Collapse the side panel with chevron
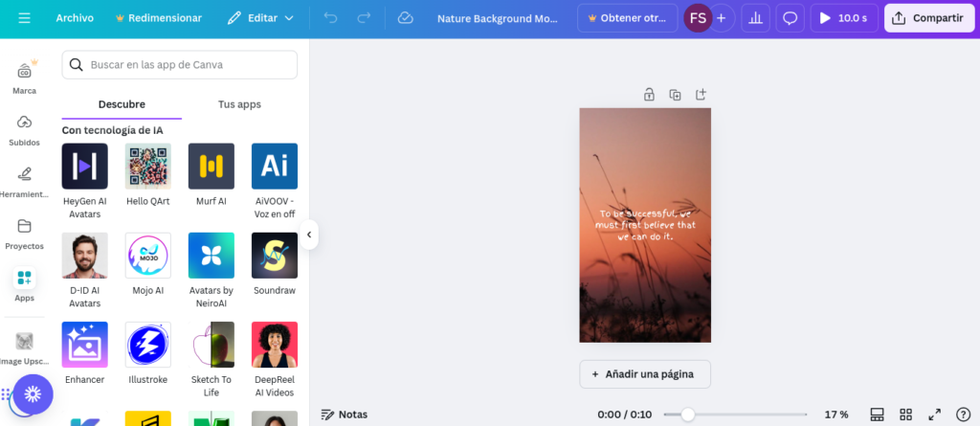 tap(309, 235)
